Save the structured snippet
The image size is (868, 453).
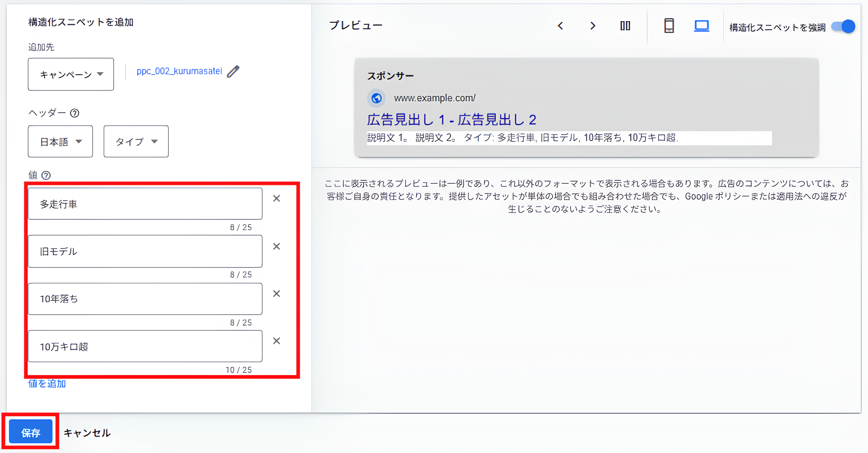(30, 432)
